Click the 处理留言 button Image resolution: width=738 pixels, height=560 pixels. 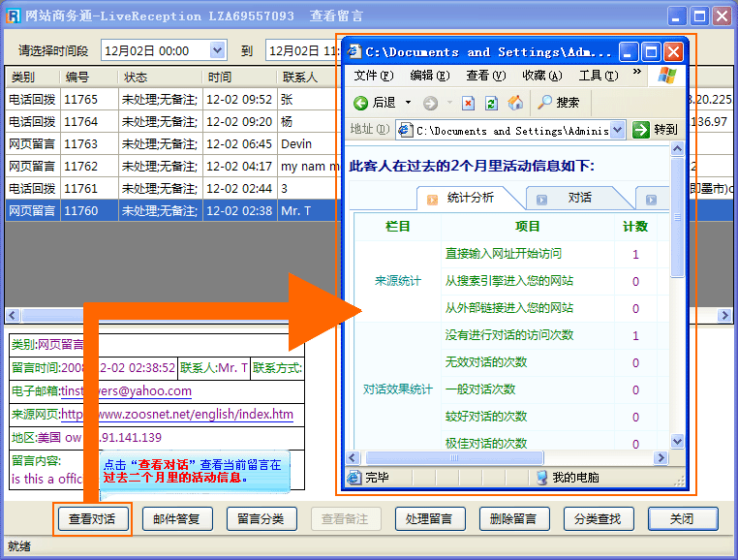(x=435, y=519)
